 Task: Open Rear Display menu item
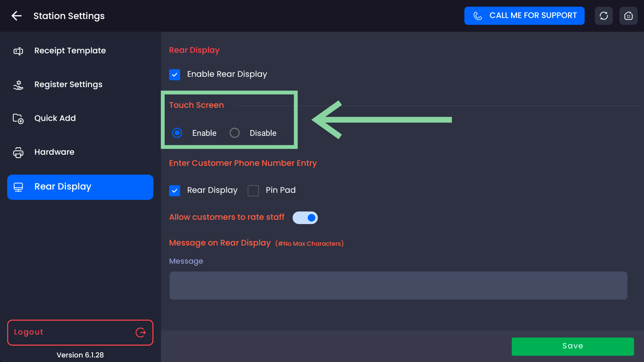tap(80, 187)
